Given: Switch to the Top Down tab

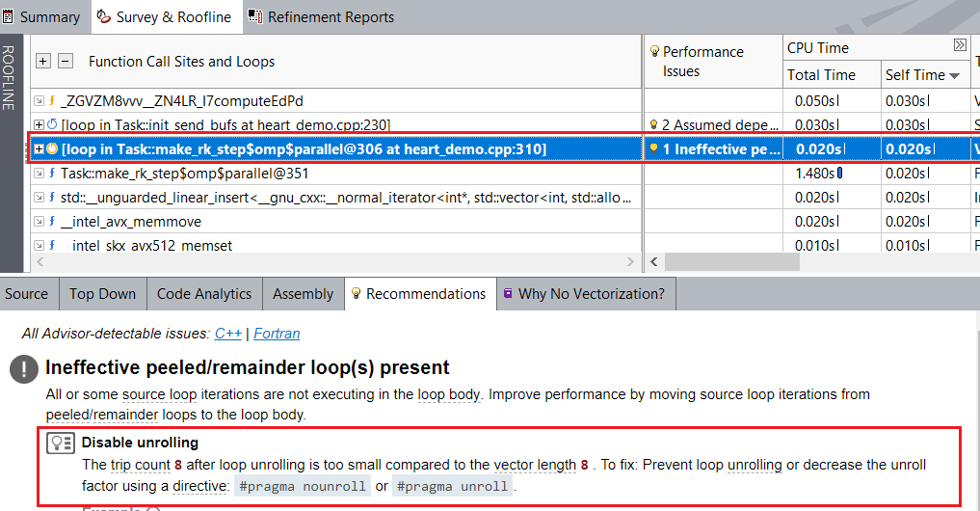Looking at the screenshot, I should click(x=102, y=294).
